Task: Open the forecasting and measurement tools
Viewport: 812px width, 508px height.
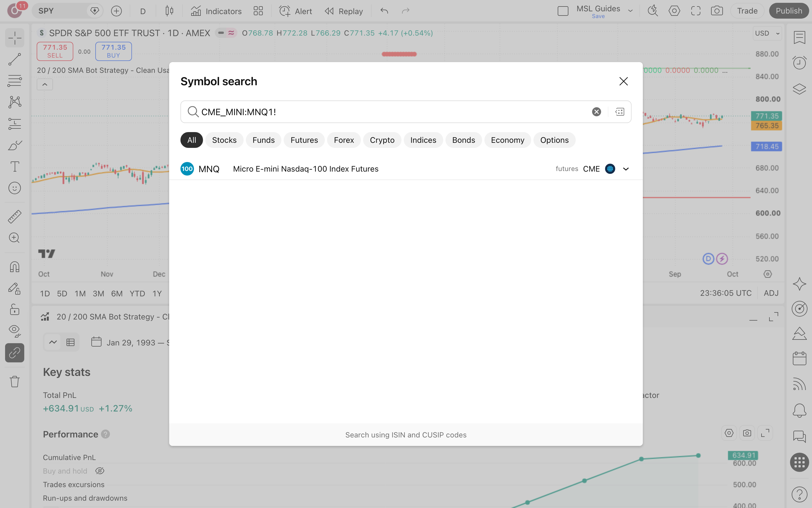Action: coord(15,124)
